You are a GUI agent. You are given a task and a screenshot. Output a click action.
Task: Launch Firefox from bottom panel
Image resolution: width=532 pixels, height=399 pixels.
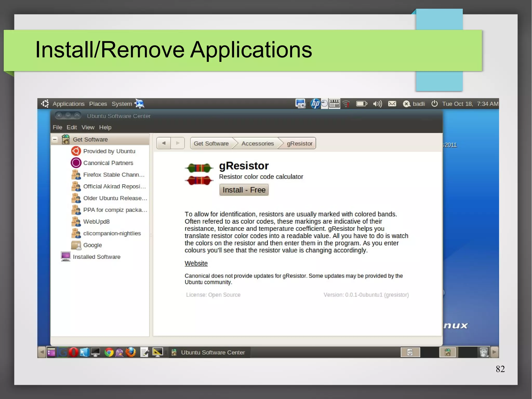coord(131,352)
